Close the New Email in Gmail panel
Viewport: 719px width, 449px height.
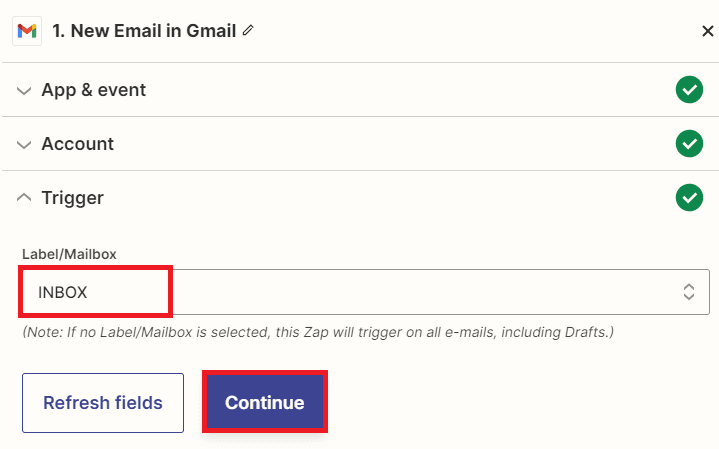point(707,31)
